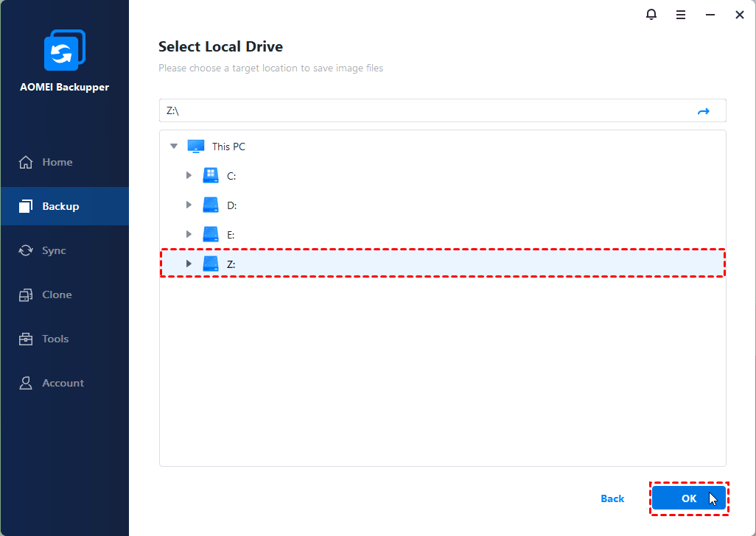
Task: Switch to the Clone section
Action: point(56,295)
